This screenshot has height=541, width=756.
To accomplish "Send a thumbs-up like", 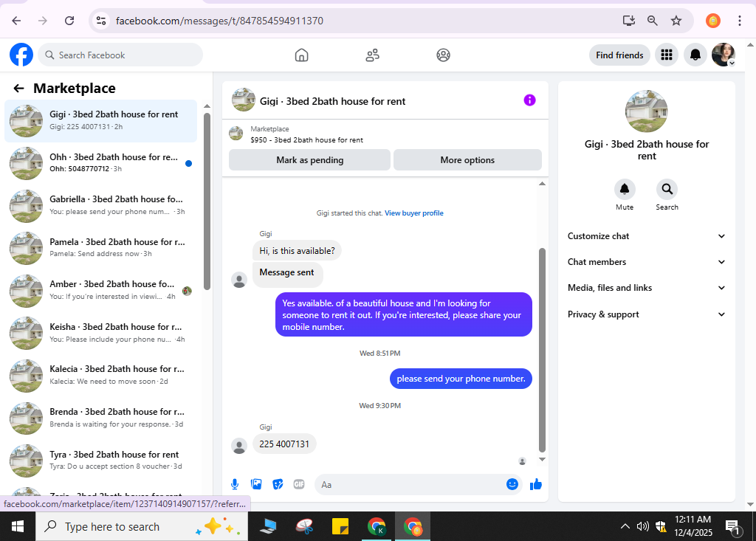I will click(x=536, y=484).
